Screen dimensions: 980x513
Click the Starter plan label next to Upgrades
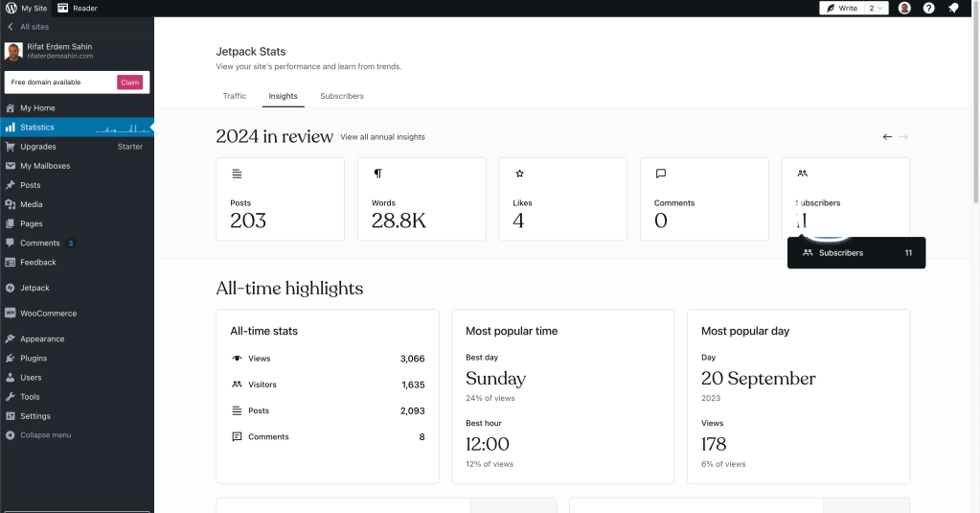[x=130, y=147]
